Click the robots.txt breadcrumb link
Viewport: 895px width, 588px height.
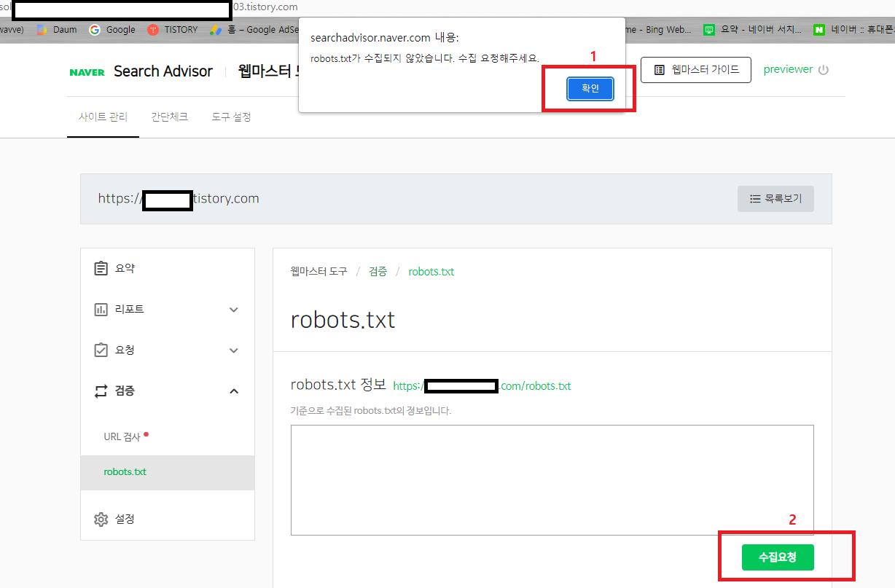(x=431, y=271)
